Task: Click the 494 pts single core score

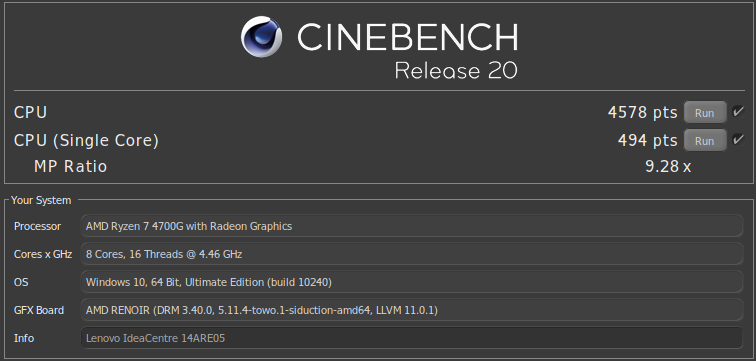Action: click(x=648, y=140)
